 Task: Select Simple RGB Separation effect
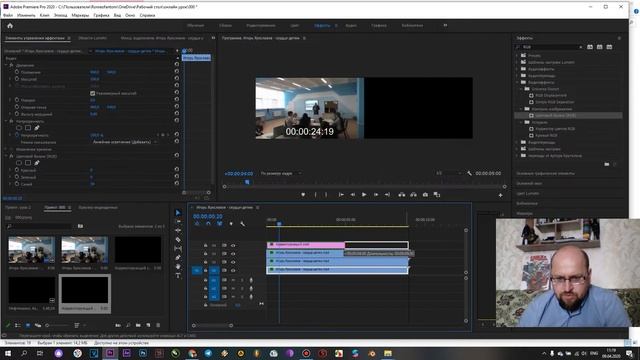point(554,102)
